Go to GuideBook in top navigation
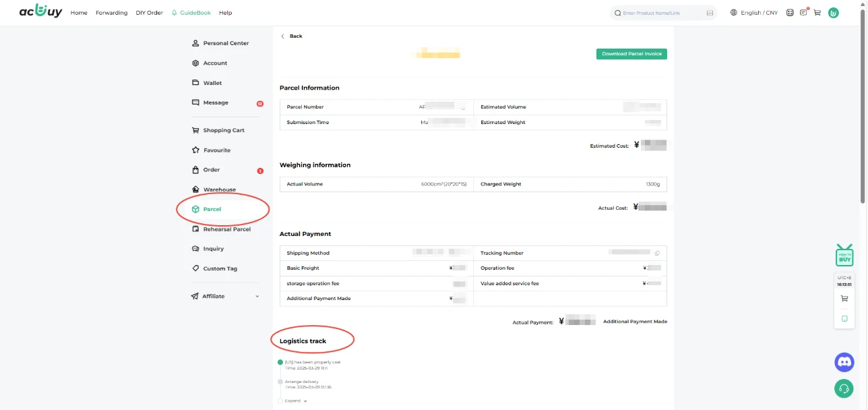This screenshot has height=410, width=868. point(191,13)
